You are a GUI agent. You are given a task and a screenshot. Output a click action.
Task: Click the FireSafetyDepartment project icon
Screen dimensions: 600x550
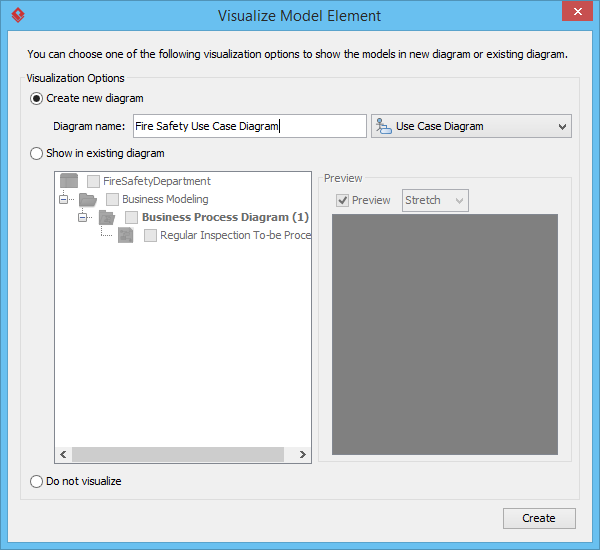69,181
